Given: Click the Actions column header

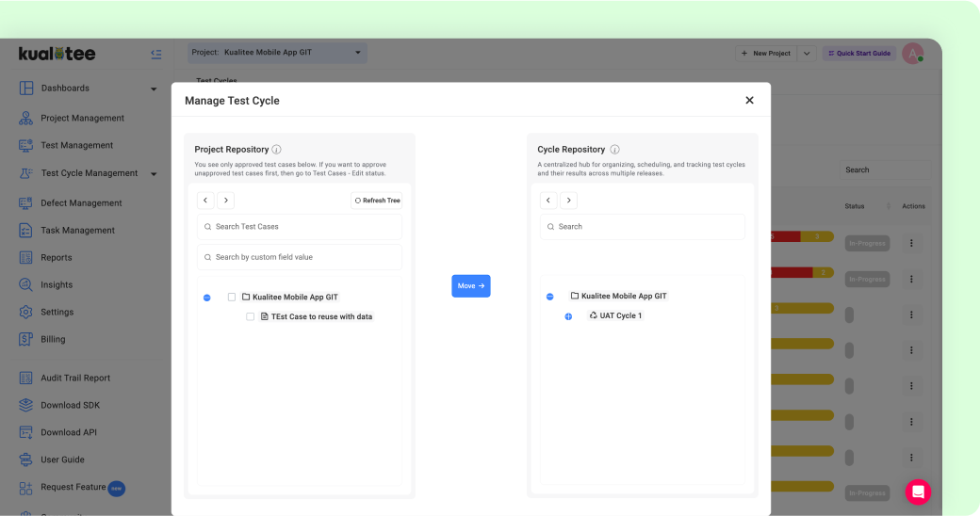Looking at the screenshot, I should click(913, 206).
